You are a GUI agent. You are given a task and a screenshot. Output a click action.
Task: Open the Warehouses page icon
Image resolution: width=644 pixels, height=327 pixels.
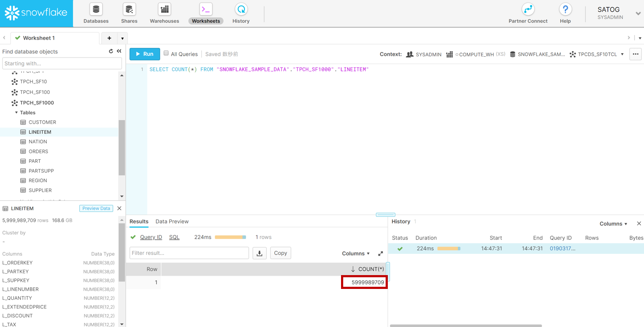coord(164,9)
